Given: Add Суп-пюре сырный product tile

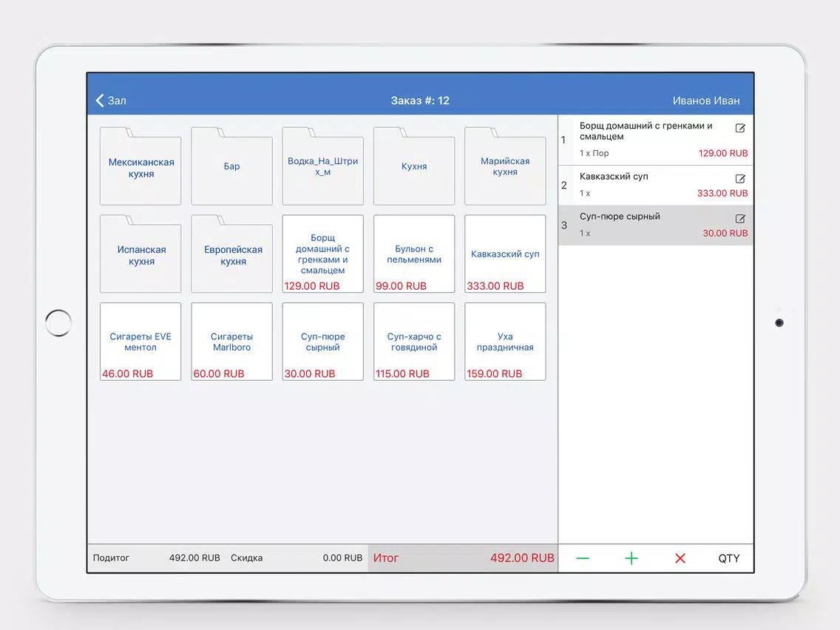Looking at the screenshot, I should (x=323, y=342).
